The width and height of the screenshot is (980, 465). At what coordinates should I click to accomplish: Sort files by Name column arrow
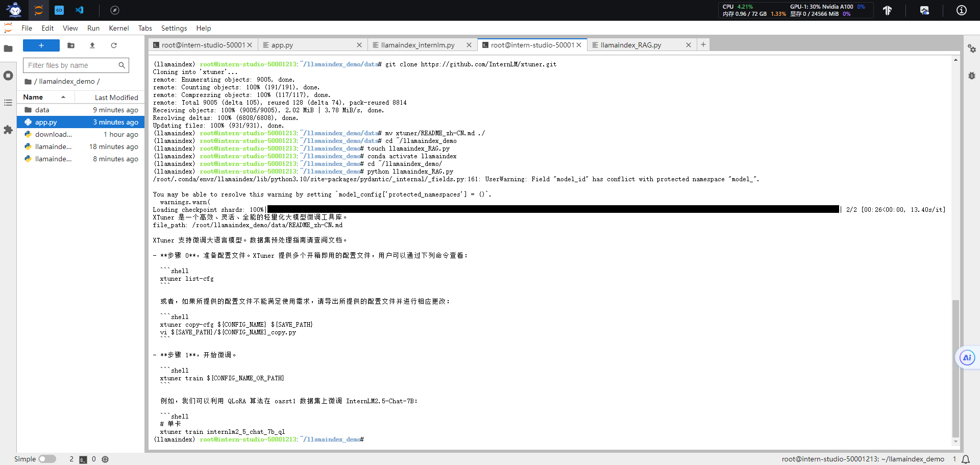(x=63, y=97)
